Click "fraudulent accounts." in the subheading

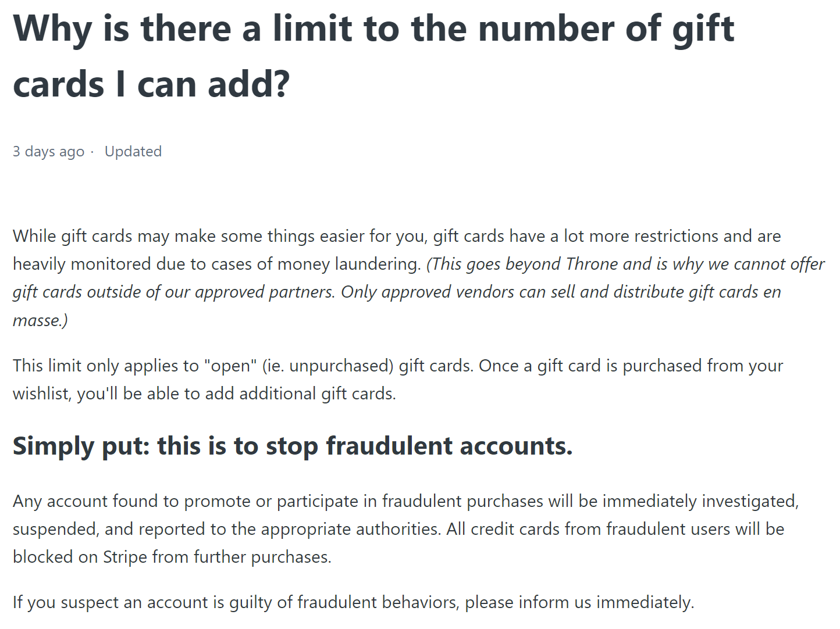pos(449,446)
